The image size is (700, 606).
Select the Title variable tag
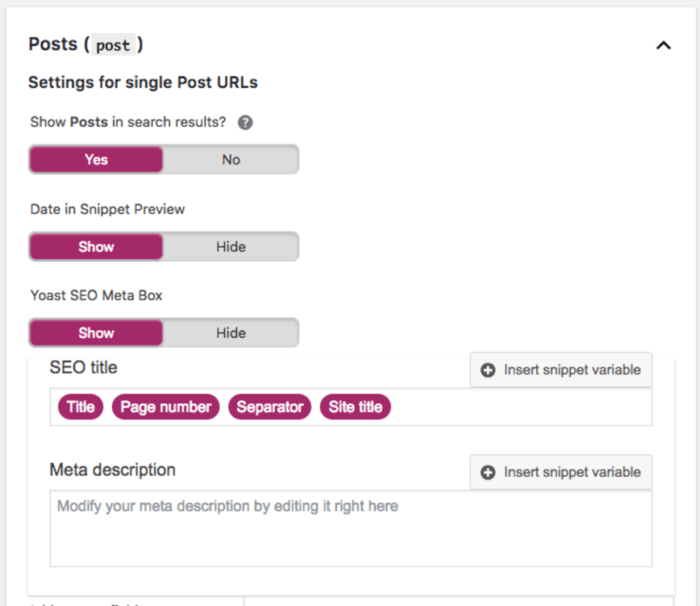(x=81, y=407)
